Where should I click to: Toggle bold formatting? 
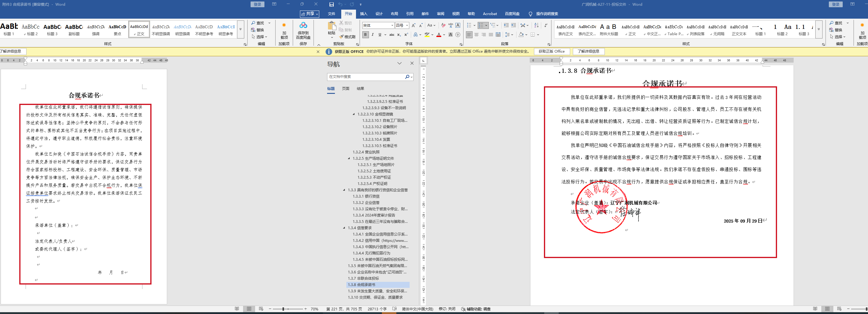(x=365, y=35)
